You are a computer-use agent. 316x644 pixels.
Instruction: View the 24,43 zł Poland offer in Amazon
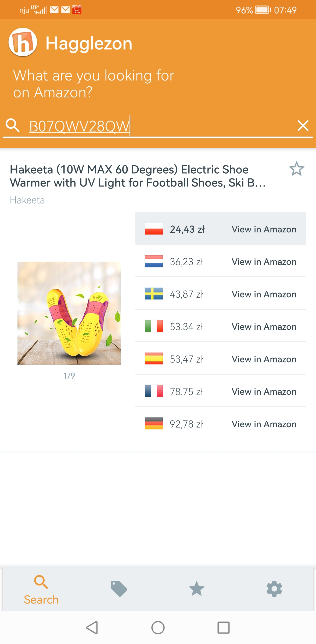pos(264,229)
